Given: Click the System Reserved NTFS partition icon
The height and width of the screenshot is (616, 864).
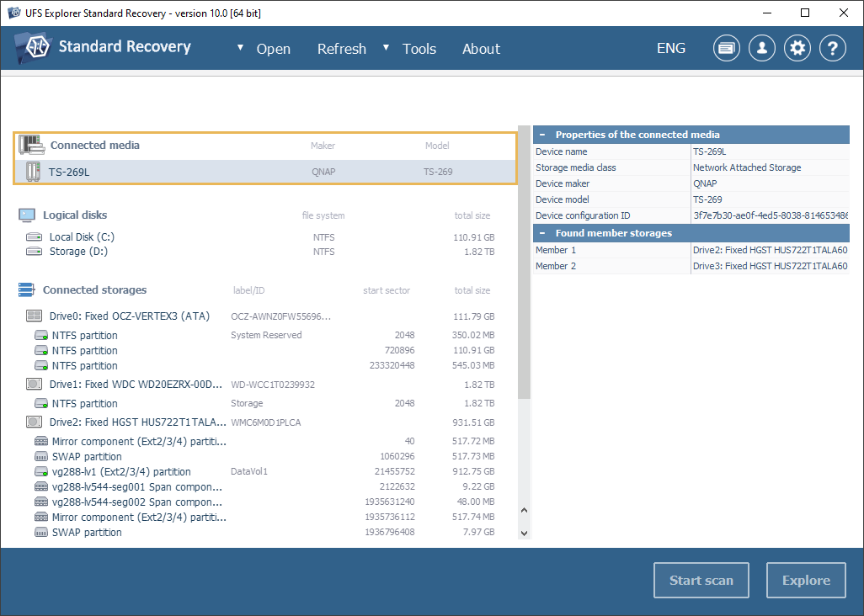Looking at the screenshot, I should pos(41,335).
